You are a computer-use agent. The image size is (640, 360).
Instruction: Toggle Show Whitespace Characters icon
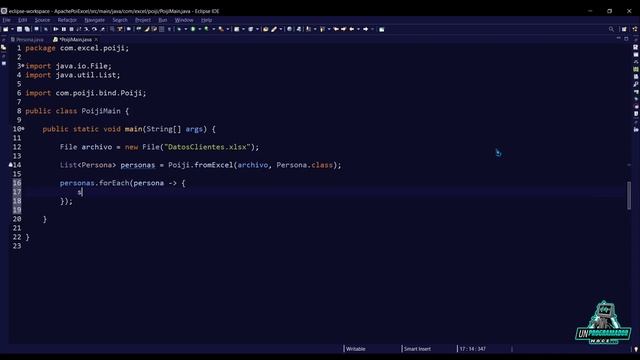click(x=169, y=29)
